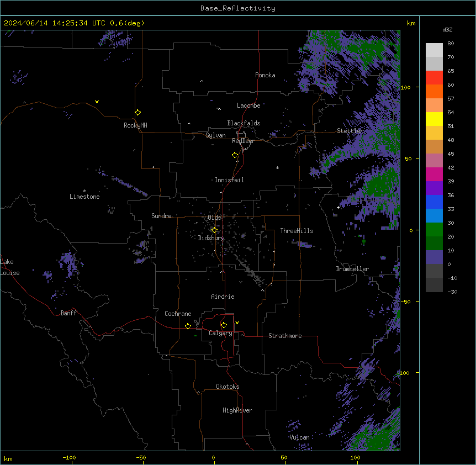Click the Stettler city label
476x465 pixels.
(x=350, y=131)
